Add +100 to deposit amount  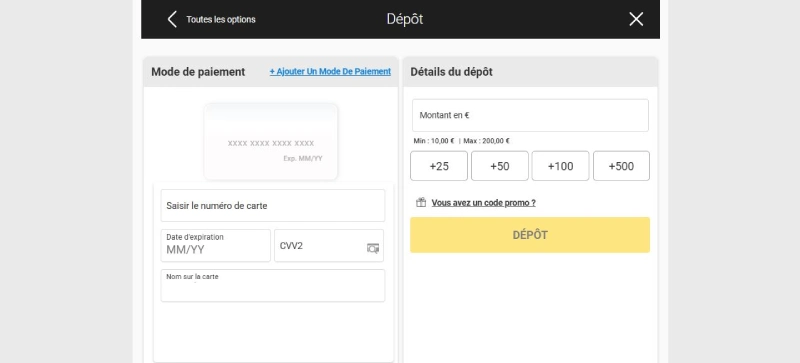click(560, 166)
